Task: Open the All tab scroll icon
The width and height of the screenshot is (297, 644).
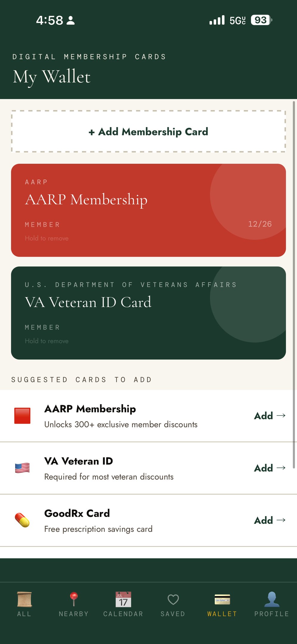Action: pos(24,599)
